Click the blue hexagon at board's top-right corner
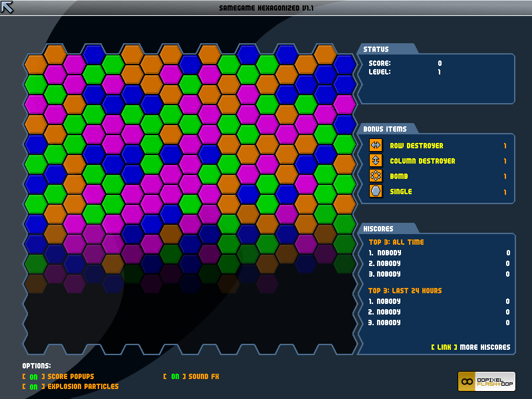Image resolution: width=532 pixels, height=399 pixels. click(344, 65)
